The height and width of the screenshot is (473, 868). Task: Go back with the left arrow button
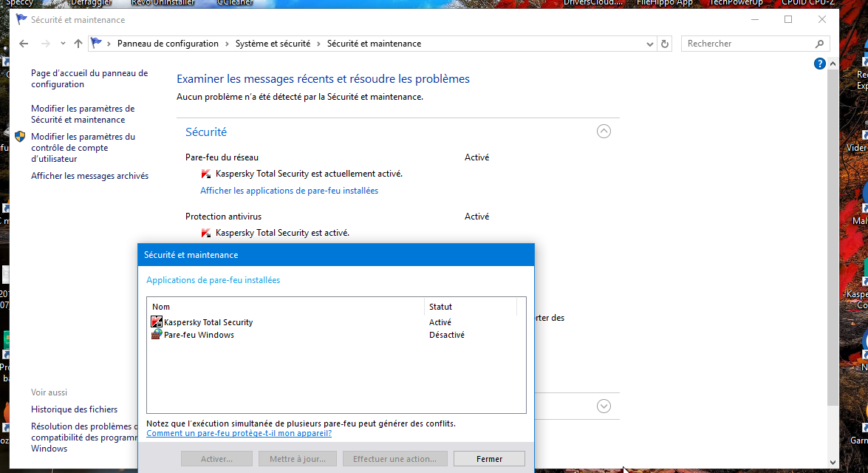click(x=23, y=44)
